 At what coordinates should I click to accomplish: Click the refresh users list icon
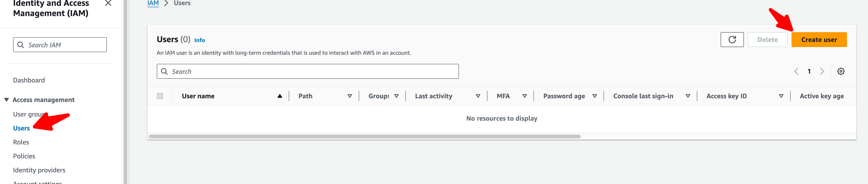tap(732, 40)
